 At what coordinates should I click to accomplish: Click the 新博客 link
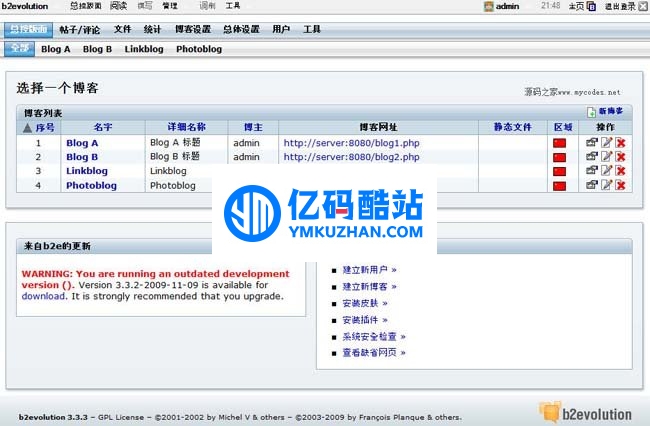(x=611, y=111)
